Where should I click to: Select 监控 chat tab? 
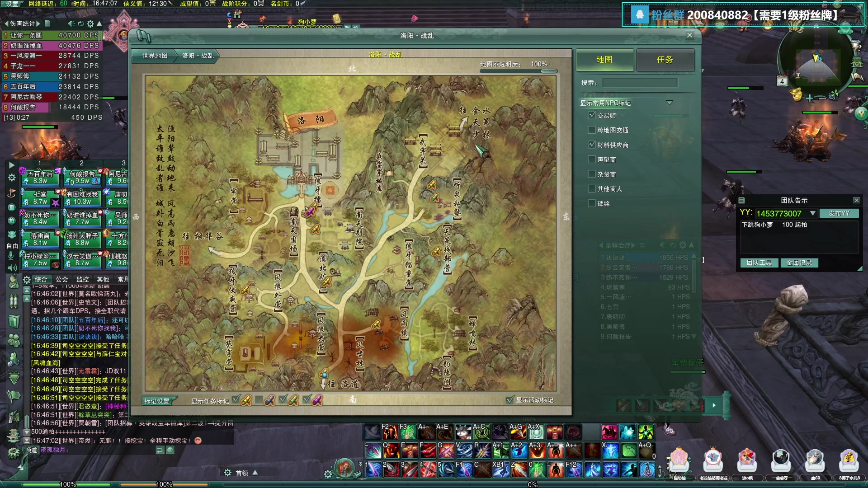pos(83,279)
